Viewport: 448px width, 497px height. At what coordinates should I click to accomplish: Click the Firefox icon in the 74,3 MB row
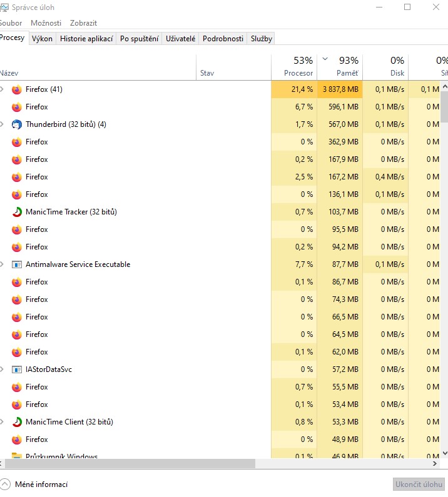pyautogui.click(x=17, y=299)
